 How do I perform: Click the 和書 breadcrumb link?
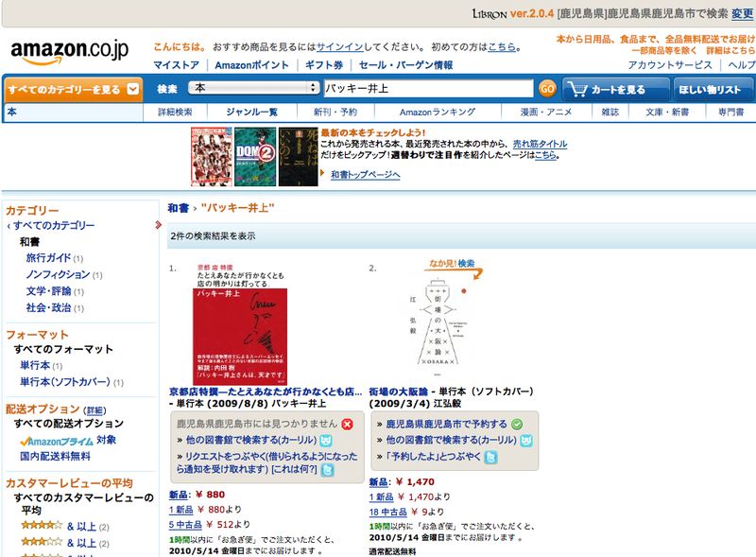point(178,208)
